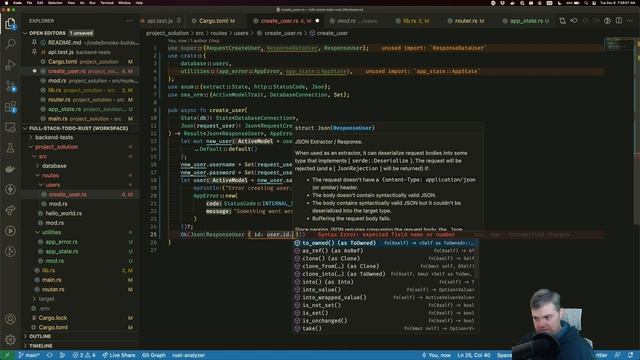
Task: Click the macOS Docker menu bar icon
Action: click(512, 3)
